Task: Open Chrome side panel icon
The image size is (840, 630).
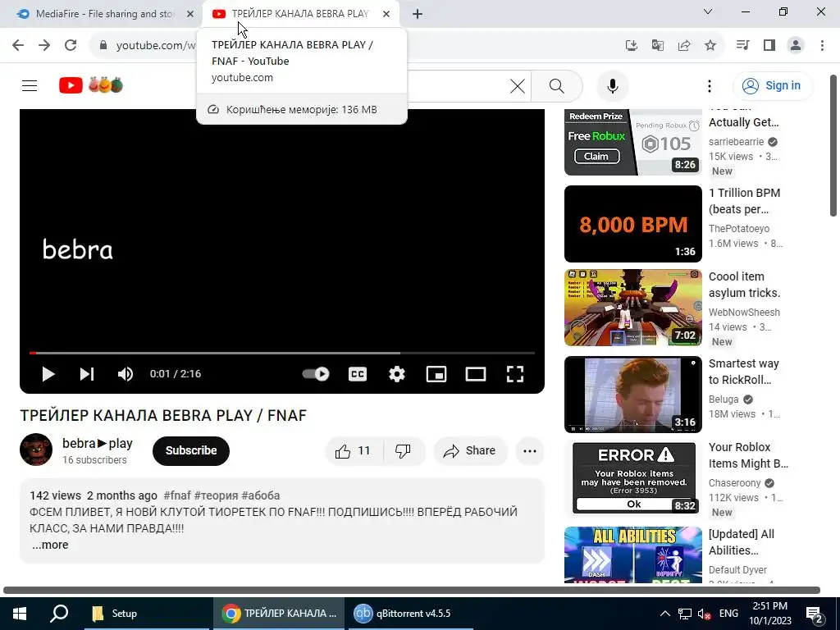Action: tap(769, 46)
